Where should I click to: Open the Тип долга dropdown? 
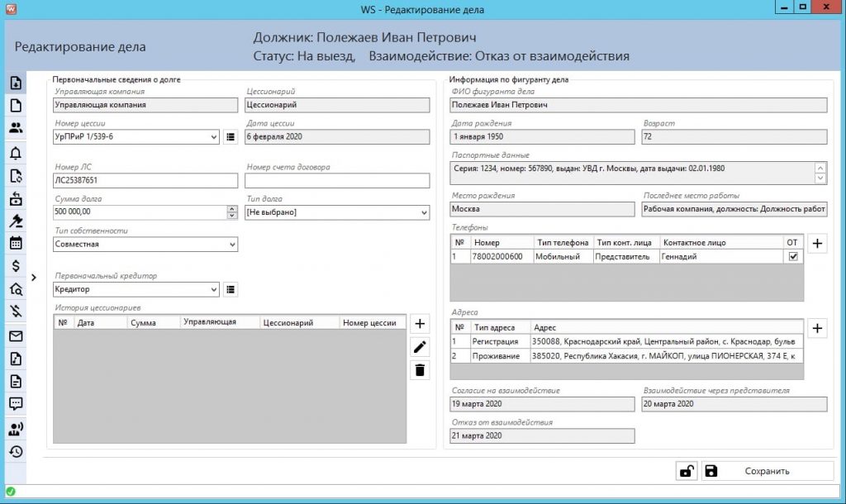point(424,212)
